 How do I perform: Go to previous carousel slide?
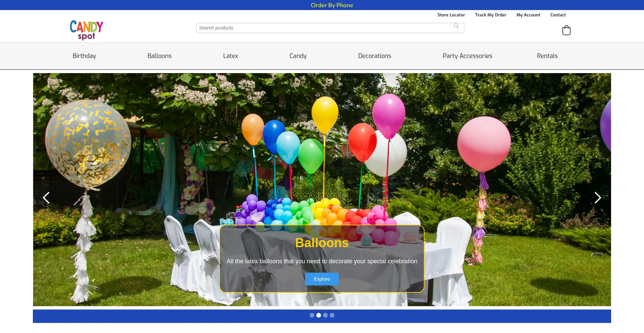click(x=46, y=198)
